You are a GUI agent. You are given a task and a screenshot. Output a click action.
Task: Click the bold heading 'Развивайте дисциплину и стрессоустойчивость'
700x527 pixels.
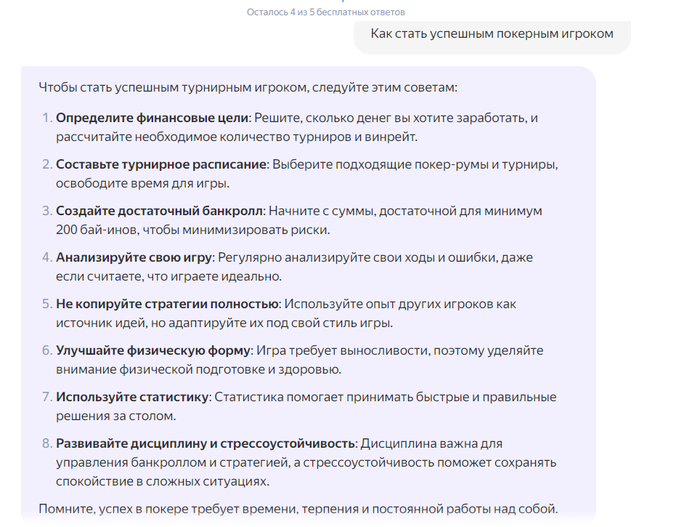tap(205, 444)
